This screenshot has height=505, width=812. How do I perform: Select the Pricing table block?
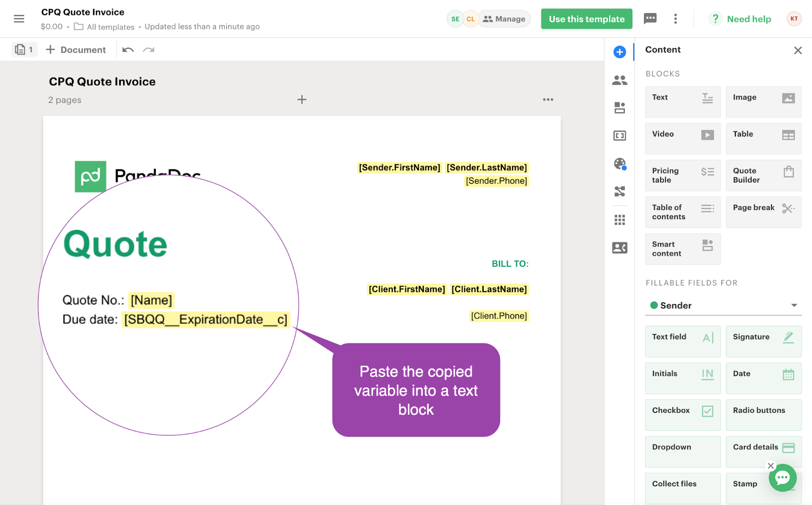pyautogui.click(x=683, y=175)
